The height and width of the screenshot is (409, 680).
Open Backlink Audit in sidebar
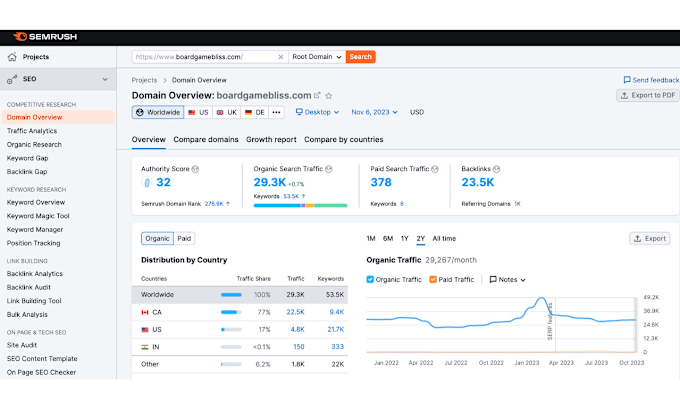tap(29, 287)
